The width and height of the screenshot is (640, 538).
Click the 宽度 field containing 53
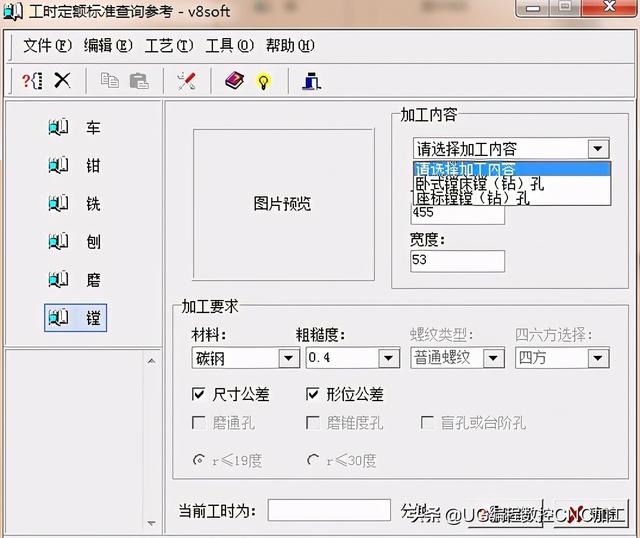tap(458, 261)
